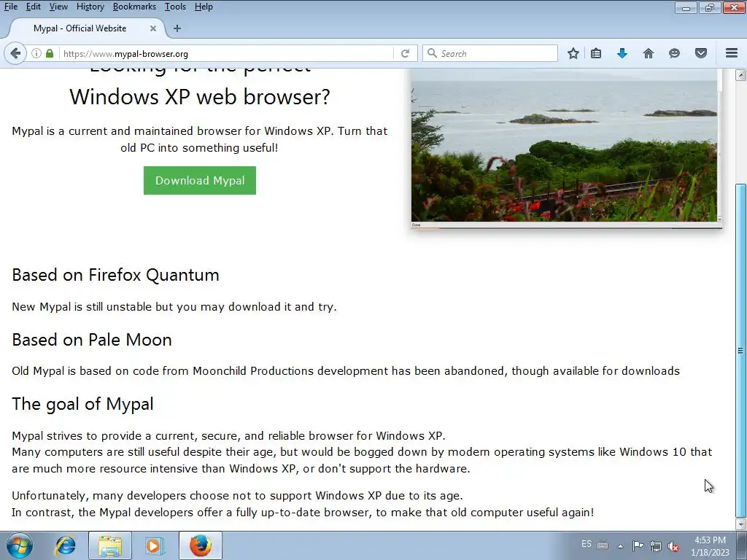Launch Internet Explorer from taskbar
This screenshot has width=747, height=560.
(65, 545)
